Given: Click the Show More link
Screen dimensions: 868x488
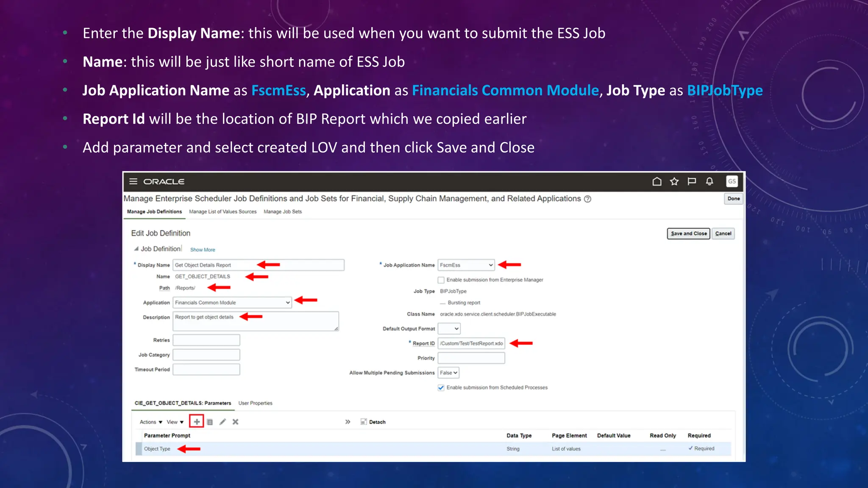Looking at the screenshot, I should [203, 250].
